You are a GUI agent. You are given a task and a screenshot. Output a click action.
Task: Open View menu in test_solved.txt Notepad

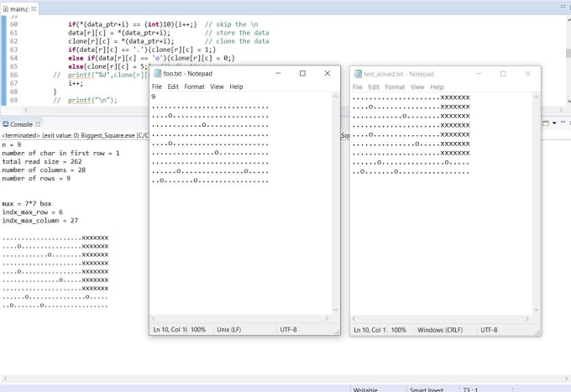point(417,87)
